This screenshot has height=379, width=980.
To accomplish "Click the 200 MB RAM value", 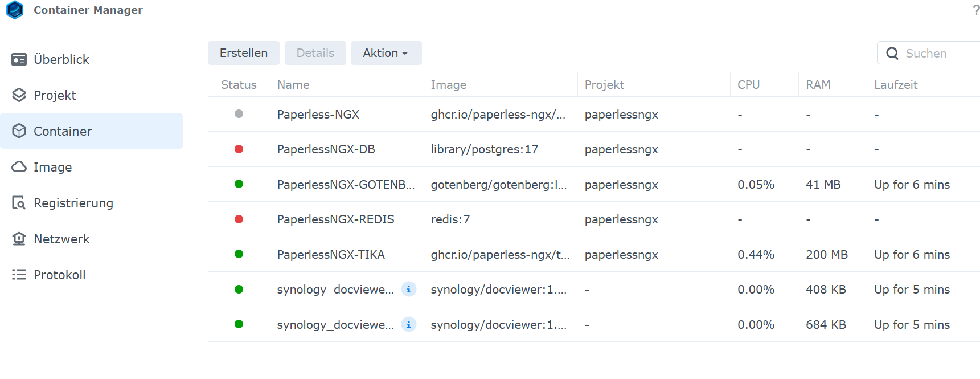I will pyautogui.click(x=827, y=255).
